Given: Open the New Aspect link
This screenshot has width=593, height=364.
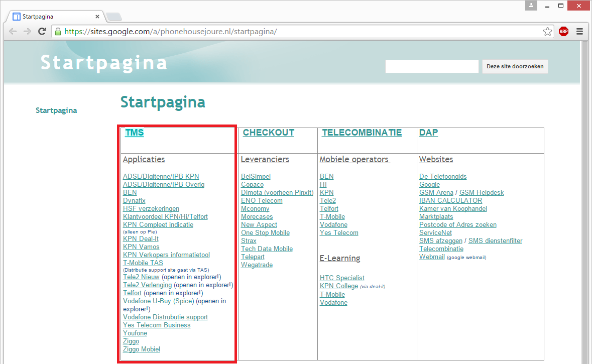Looking at the screenshot, I should pos(259,224).
